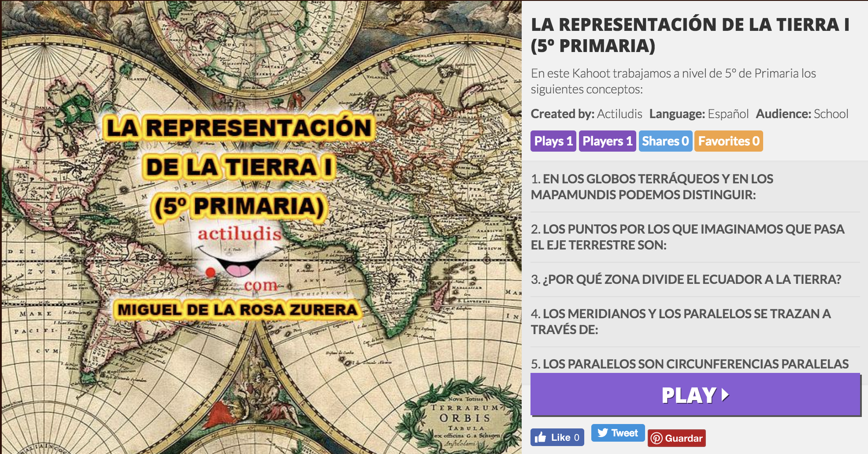
Task: Click the Pinterest logo on Guardar button
Action: [657, 438]
